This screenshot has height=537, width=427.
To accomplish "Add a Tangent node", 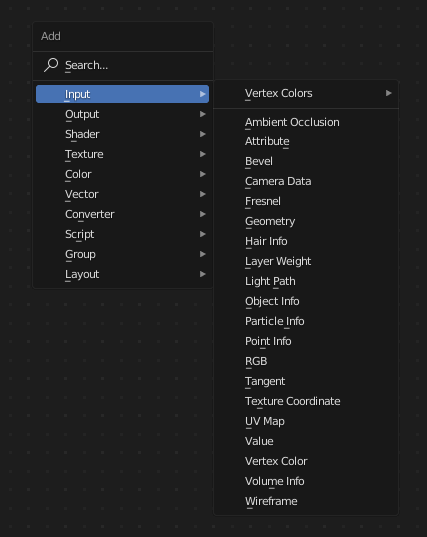I will 306,381.
